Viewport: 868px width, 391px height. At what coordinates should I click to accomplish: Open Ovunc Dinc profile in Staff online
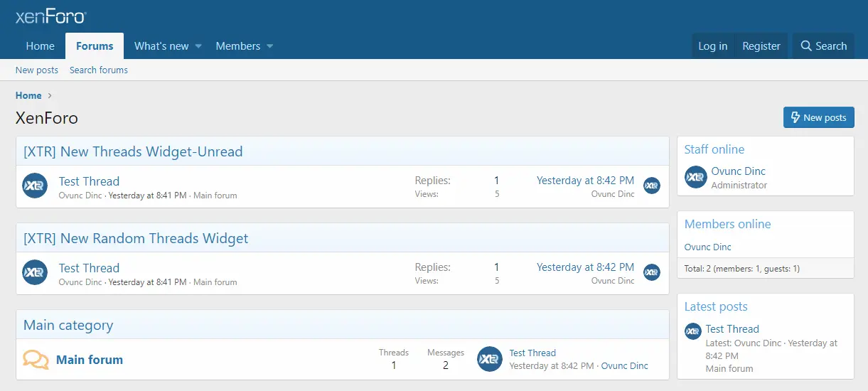[739, 171]
